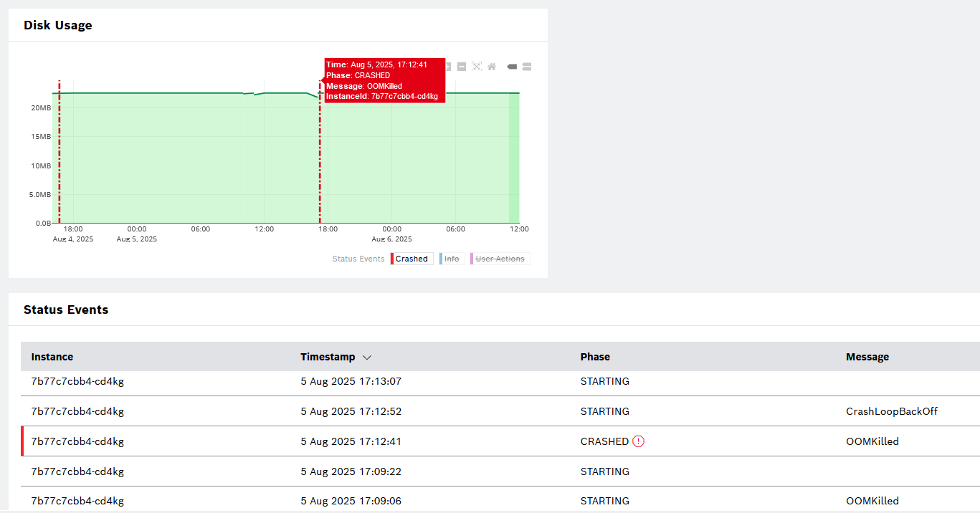The height and width of the screenshot is (513, 980).
Task: Sort by the Instance column header
Action: coord(52,357)
